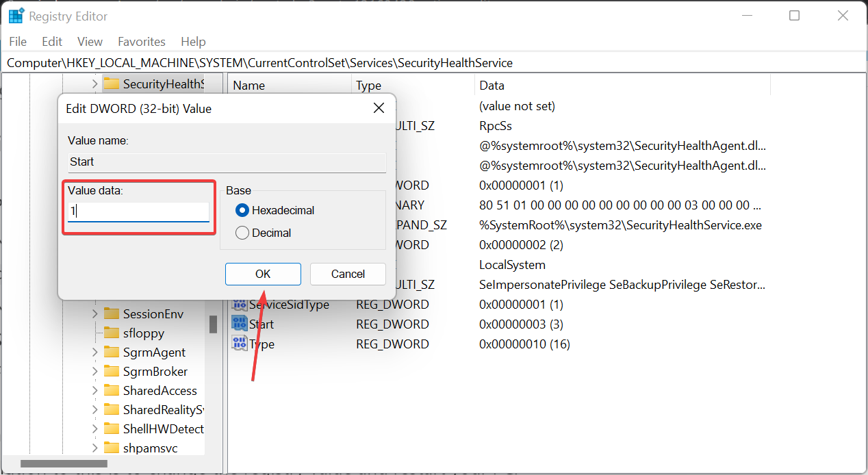The width and height of the screenshot is (868, 475).
Task: Click the SgrmBroker folder icon
Action: click(112, 371)
